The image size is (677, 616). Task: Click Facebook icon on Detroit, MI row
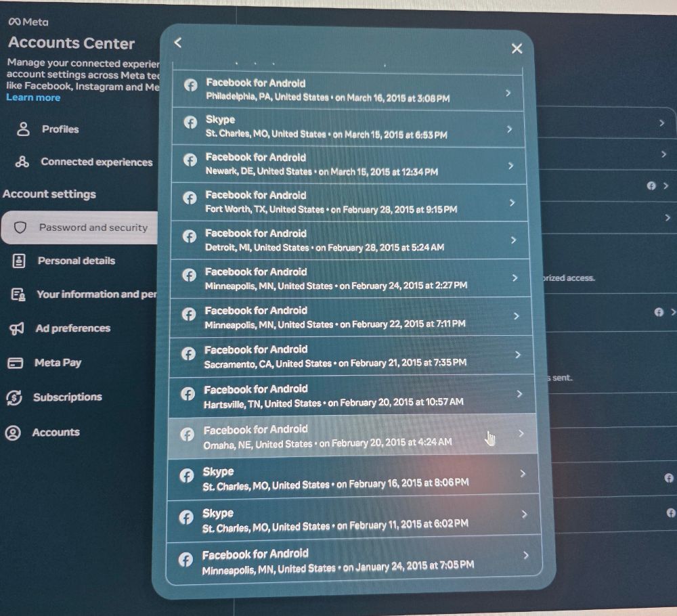(189, 236)
